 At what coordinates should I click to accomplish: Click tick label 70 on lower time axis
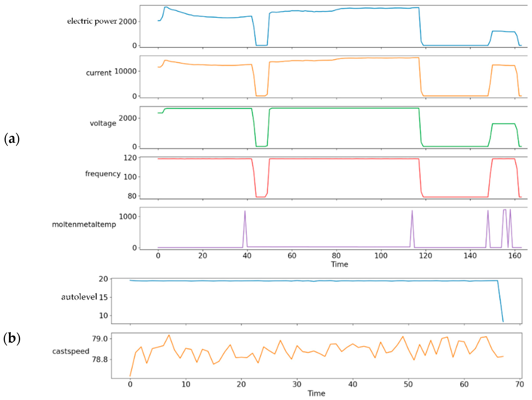coord(520,384)
